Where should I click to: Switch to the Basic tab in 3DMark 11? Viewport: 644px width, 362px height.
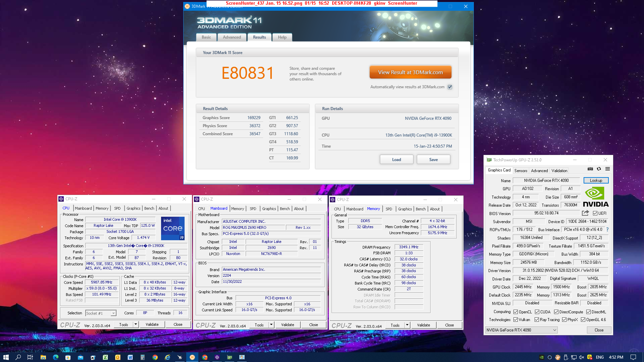pyautogui.click(x=206, y=37)
